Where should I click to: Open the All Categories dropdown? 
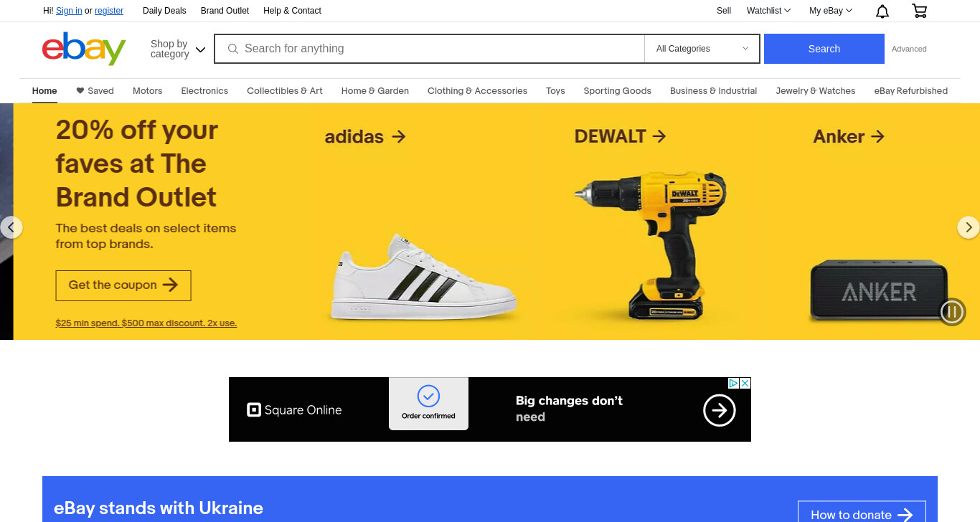click(702, 49)
